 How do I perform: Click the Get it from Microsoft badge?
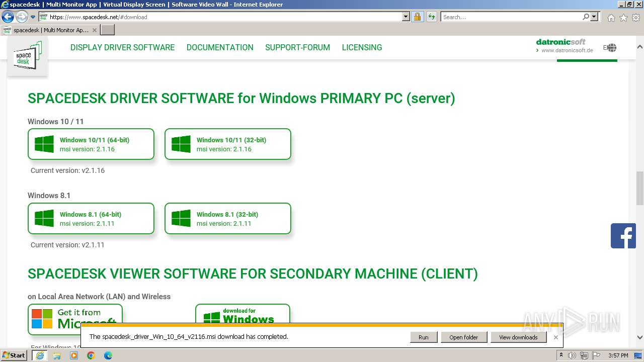pos(75,317)
